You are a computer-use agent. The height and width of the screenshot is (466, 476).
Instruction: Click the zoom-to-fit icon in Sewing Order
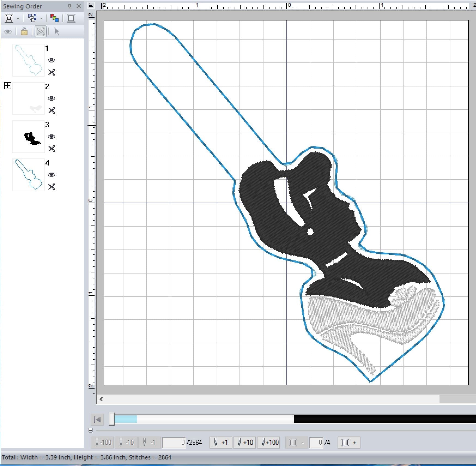(9, 19)
